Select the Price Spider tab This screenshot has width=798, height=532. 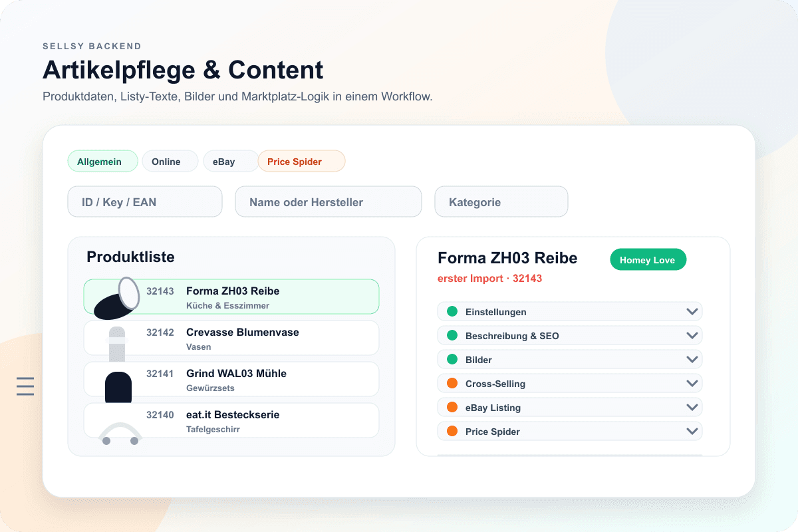[301, 162]
